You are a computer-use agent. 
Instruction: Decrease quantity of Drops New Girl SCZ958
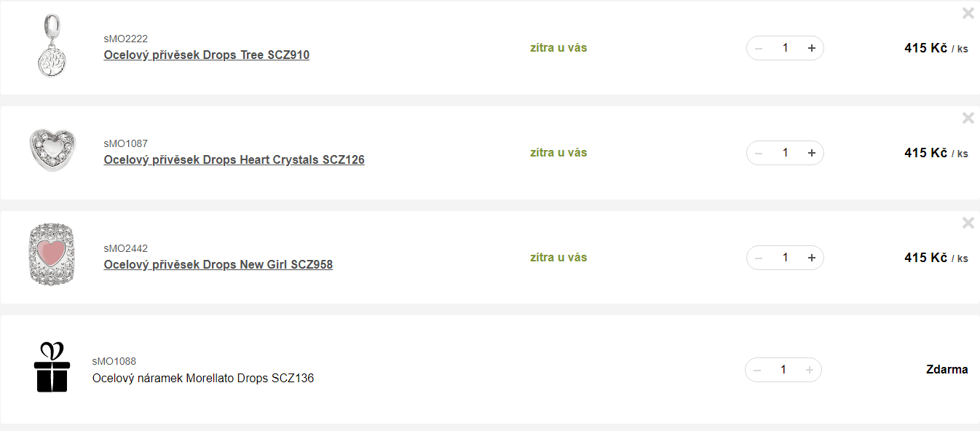click(x=759, y=258)
